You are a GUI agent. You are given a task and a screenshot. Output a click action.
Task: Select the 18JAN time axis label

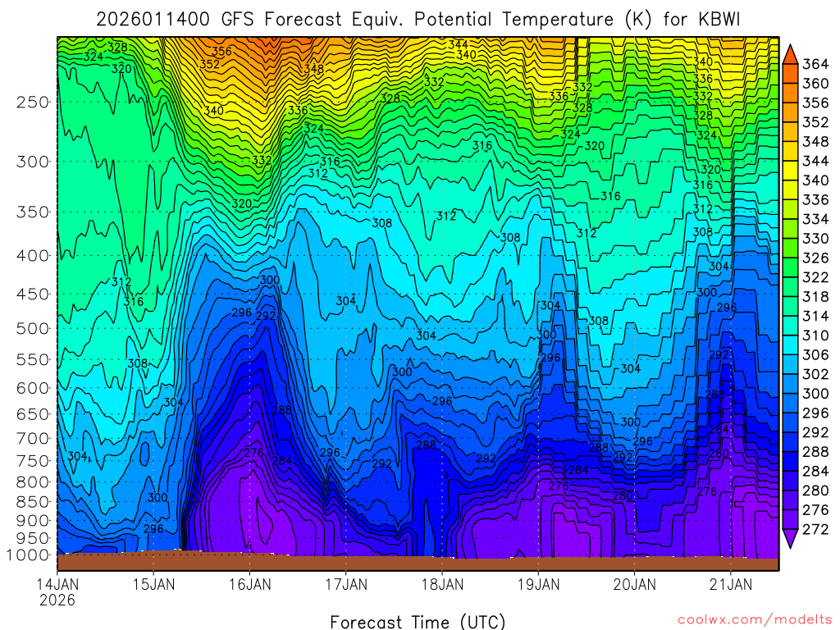click(x=442, y=584)
